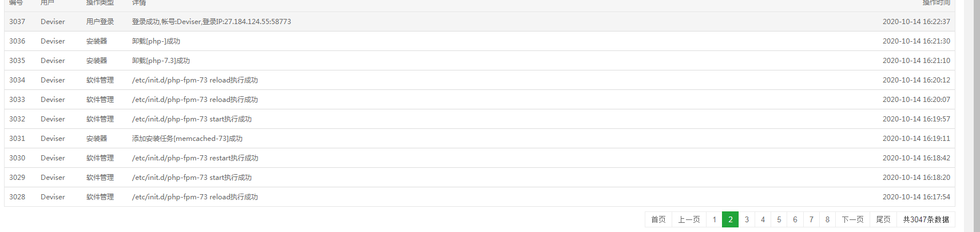Select current page 2 button

click(730, 219)
